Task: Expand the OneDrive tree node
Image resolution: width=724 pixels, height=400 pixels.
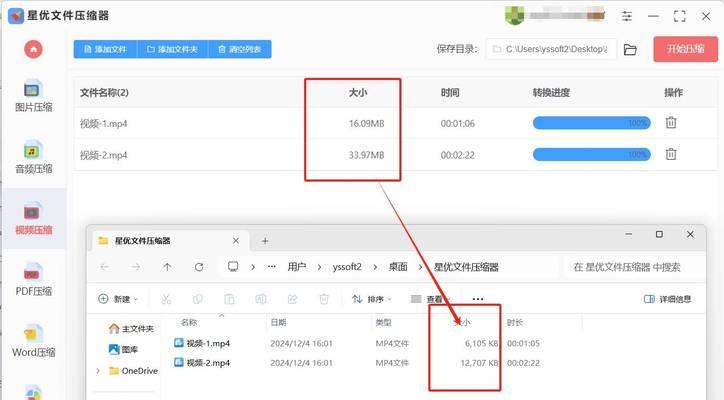Action: 98,370
